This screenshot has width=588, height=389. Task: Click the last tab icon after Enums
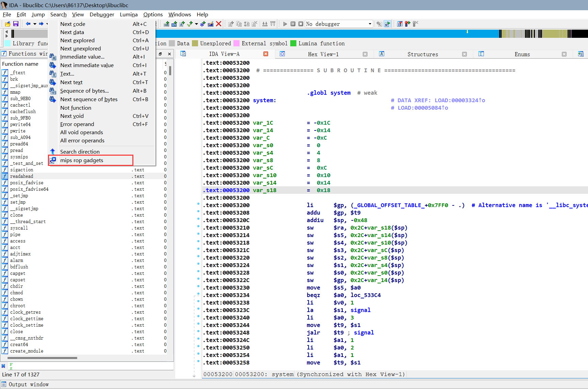tap(581, 54)
